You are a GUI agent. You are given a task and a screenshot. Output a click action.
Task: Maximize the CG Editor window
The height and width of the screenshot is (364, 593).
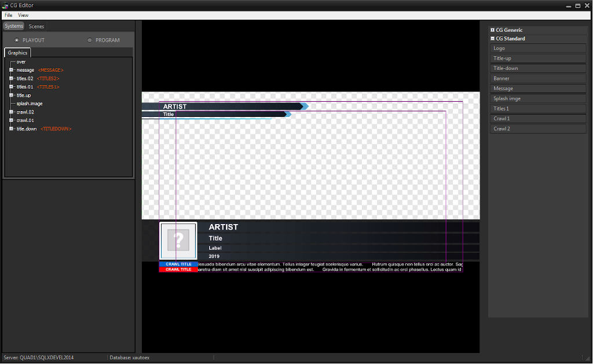(578, 6)
